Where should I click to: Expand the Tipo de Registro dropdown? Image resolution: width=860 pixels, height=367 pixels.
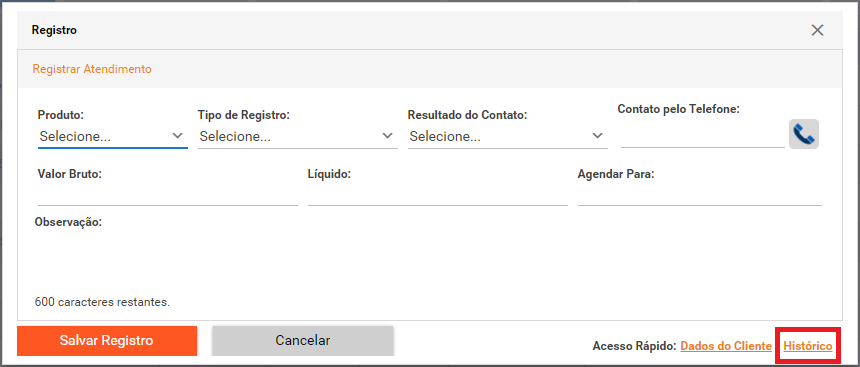tap(297, 137)
